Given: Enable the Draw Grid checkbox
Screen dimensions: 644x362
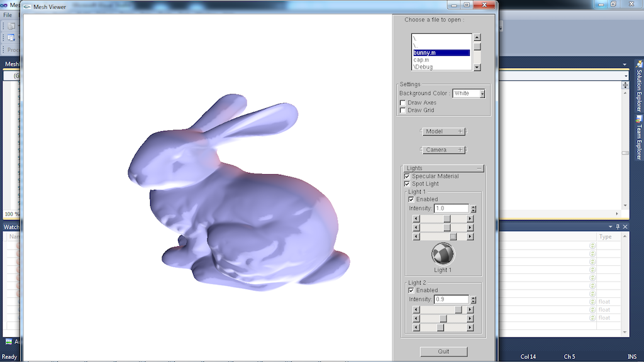Looking at the screenshot, I should click(x=403, y=111).
